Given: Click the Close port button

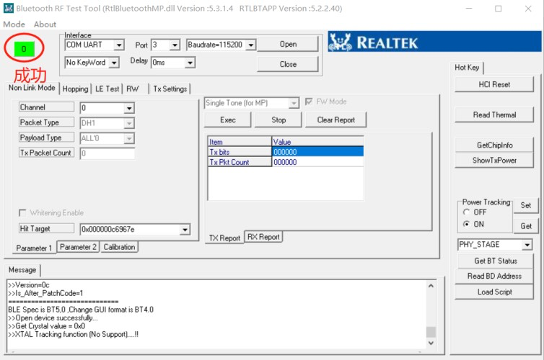Looking at the screenshot, I should (x=288, y=64).
